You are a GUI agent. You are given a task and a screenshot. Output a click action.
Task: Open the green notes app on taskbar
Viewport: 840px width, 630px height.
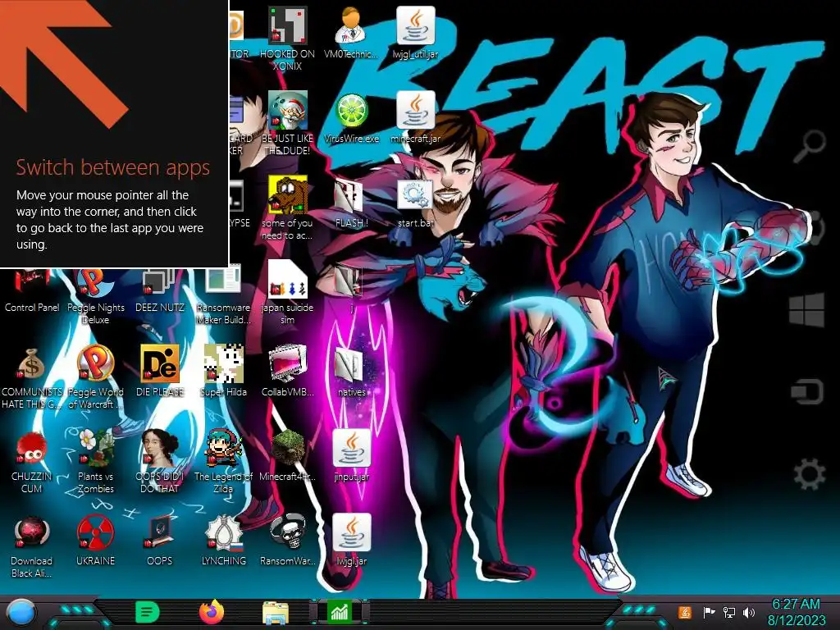(x=148, y=612)
